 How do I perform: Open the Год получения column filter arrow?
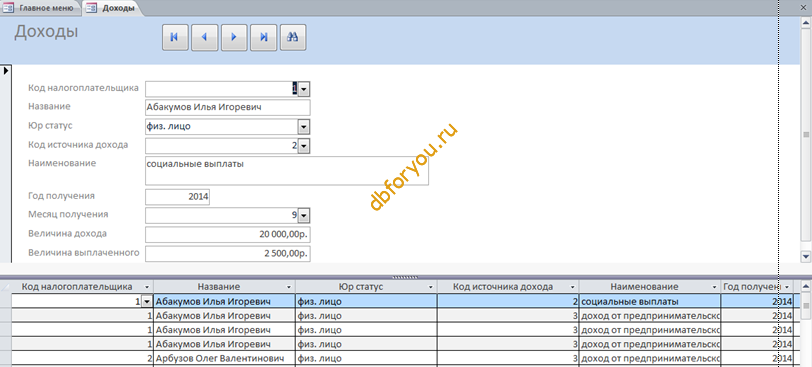787,287
